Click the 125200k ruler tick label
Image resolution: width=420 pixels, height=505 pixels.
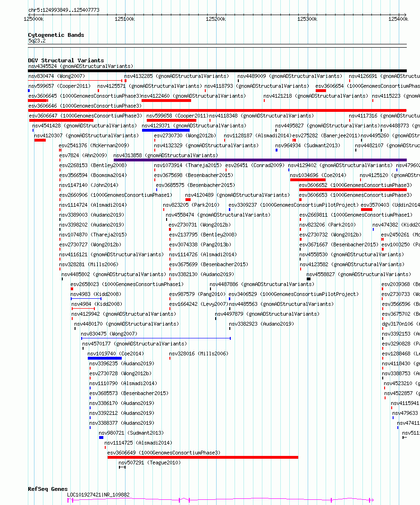click(x=216, y=19)
